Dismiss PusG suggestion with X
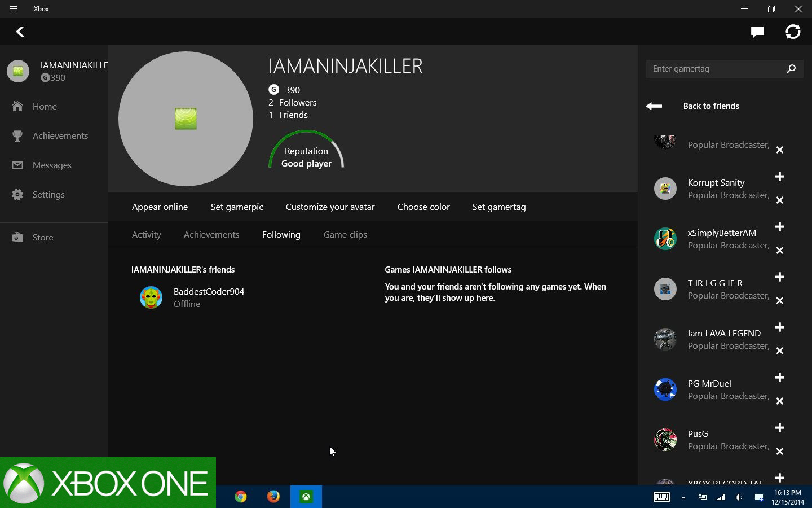Viewport: 812px width, 508px height. 780,452
